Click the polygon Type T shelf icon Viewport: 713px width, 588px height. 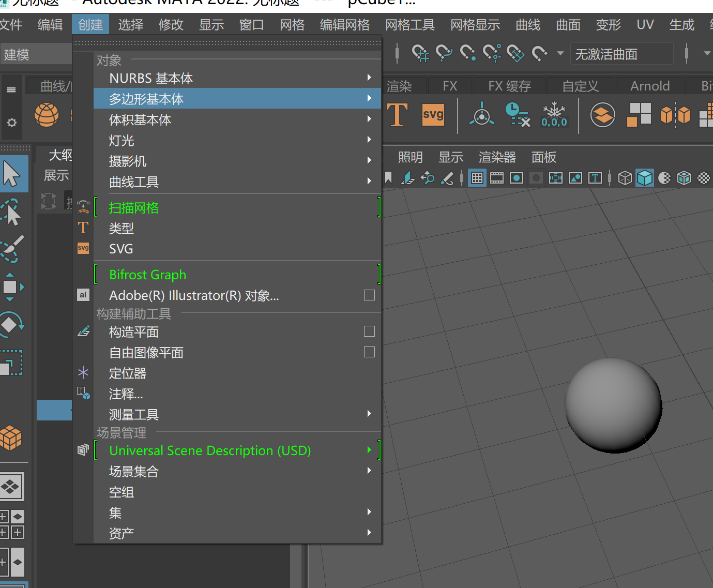[397, 114]
